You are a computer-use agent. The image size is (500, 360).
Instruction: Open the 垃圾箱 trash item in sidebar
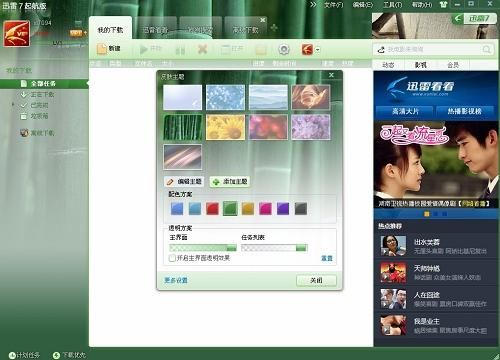[39, 116]
